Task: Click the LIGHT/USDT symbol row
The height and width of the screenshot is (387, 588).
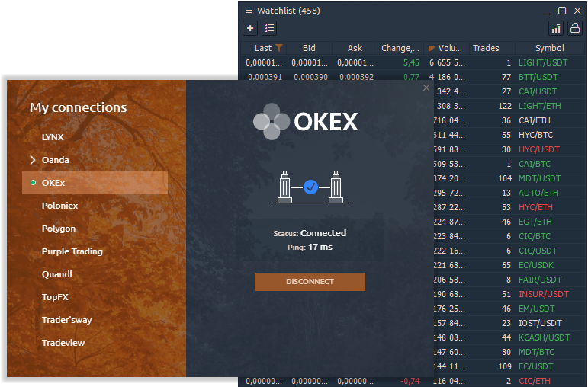Action: [x=543, y=62]
